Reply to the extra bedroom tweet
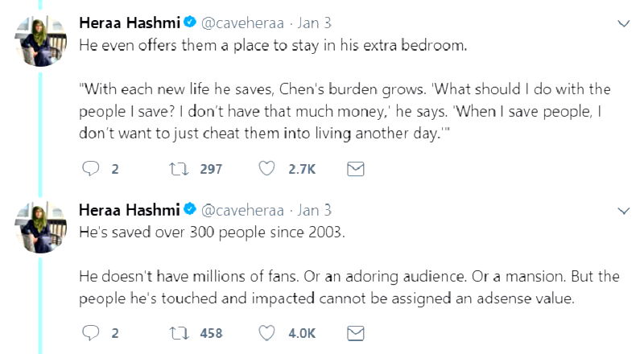This screenshot has height=354, width=644. (x=90, y=169)
